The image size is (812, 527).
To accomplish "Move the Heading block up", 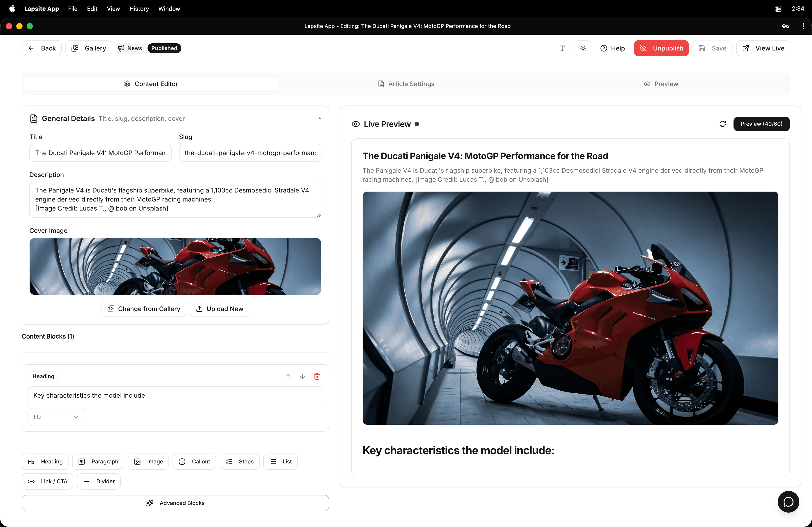I will click(288, 376).
